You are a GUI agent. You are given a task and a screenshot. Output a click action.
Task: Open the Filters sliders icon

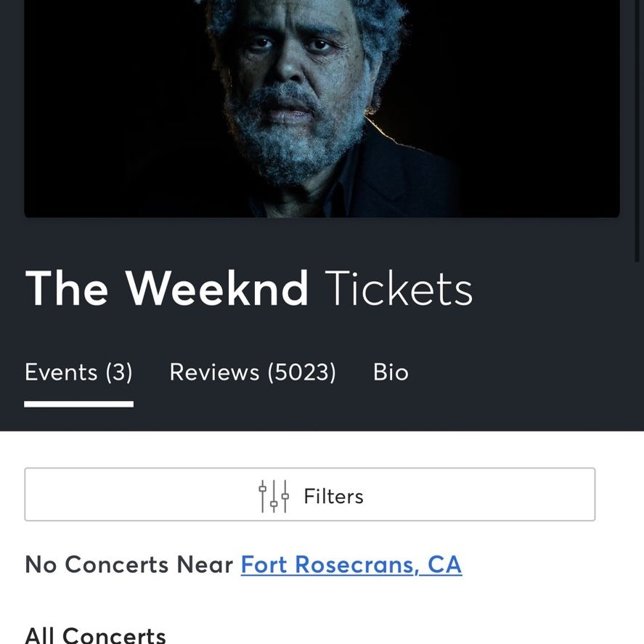[274, 496]
